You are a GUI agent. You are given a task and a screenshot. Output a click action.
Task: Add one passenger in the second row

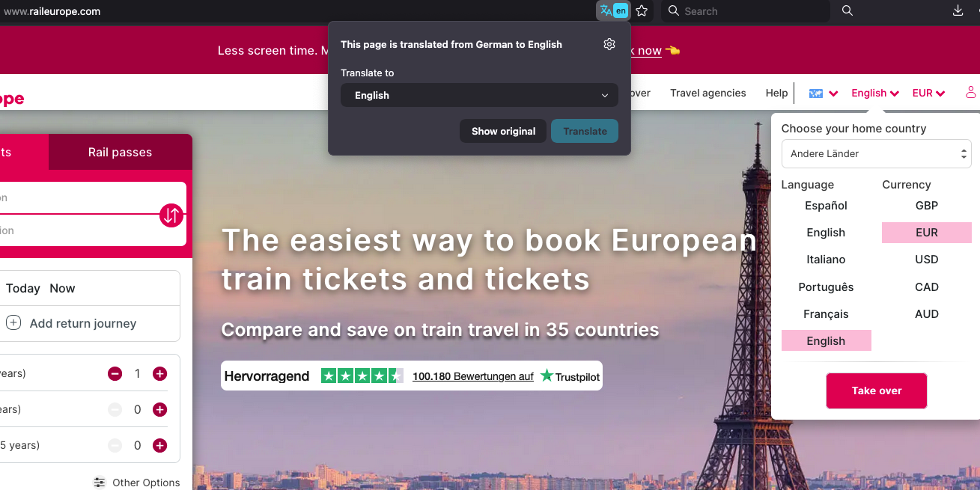click(x=159, y=409)
